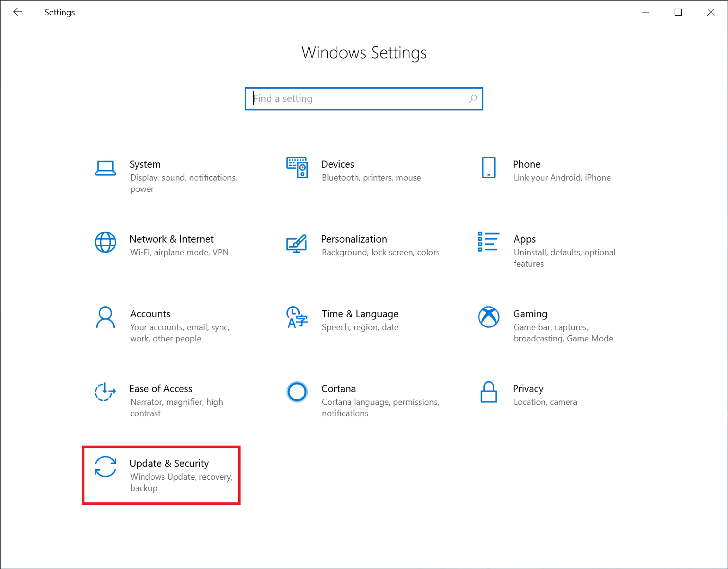Click the Phone icon
Viewport: 728px width, 569px height.
[x=489, y=168]
